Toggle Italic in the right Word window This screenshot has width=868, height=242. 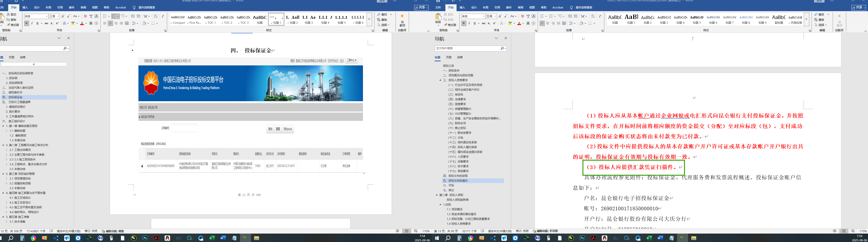click(x=469, y=23)
